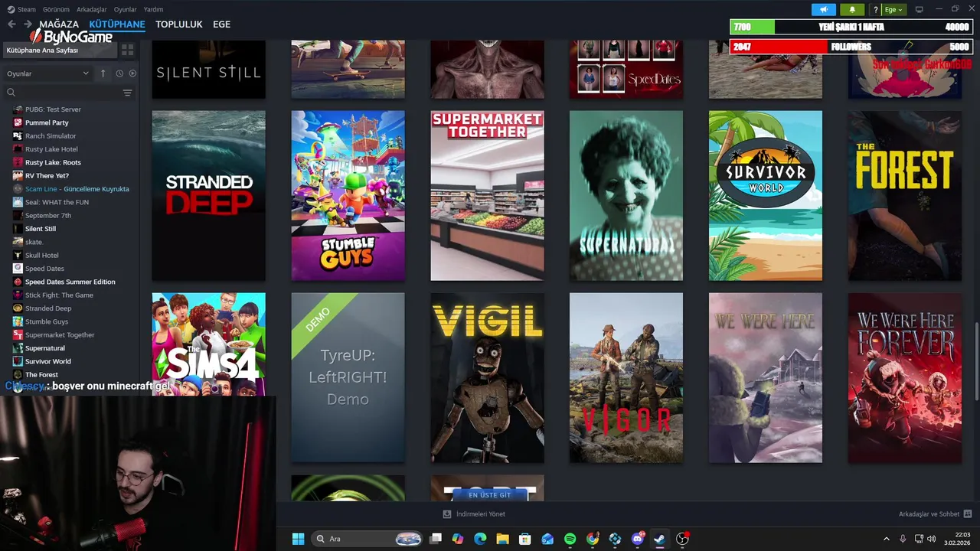Open Supermarket Together game cover
The width and height of the screenshot is (980, 551).
pos(487,196)
